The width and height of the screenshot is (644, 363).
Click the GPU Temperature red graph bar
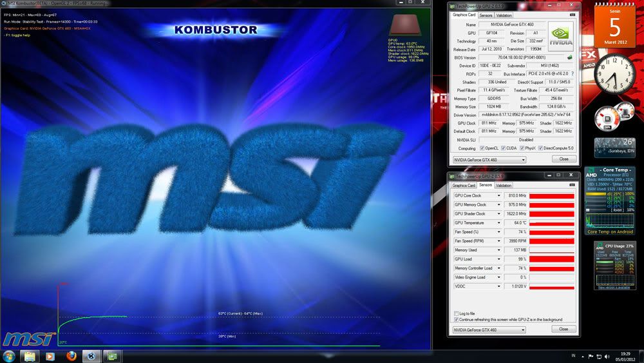552,223
